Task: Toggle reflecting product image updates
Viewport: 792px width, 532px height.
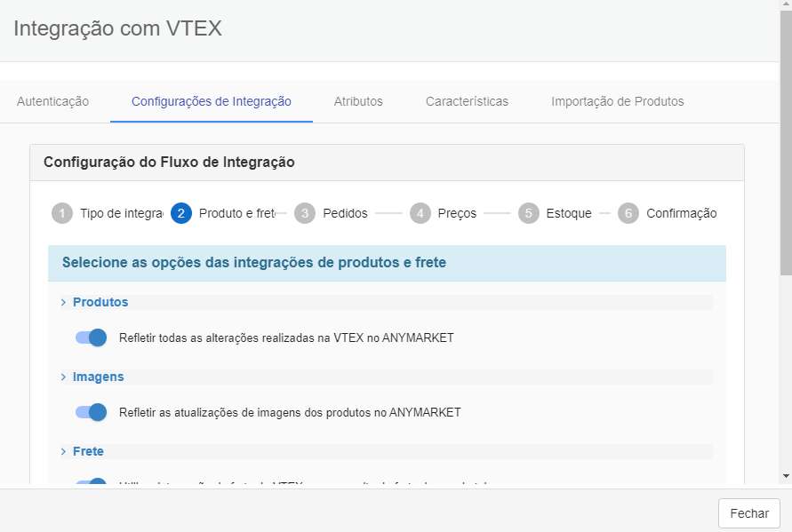Action: [x=92, y=412]
